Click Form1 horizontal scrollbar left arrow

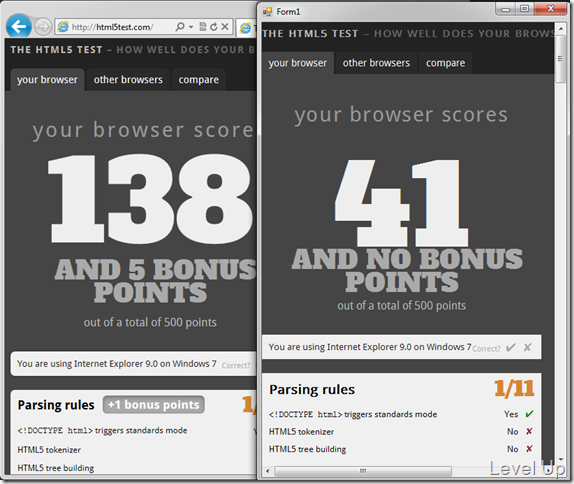(268, 471)
